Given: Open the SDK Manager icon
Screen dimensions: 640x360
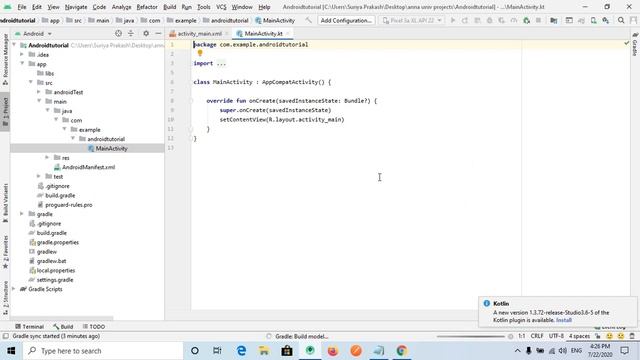Looking at the screenshot, I should [x=606, y=20].
